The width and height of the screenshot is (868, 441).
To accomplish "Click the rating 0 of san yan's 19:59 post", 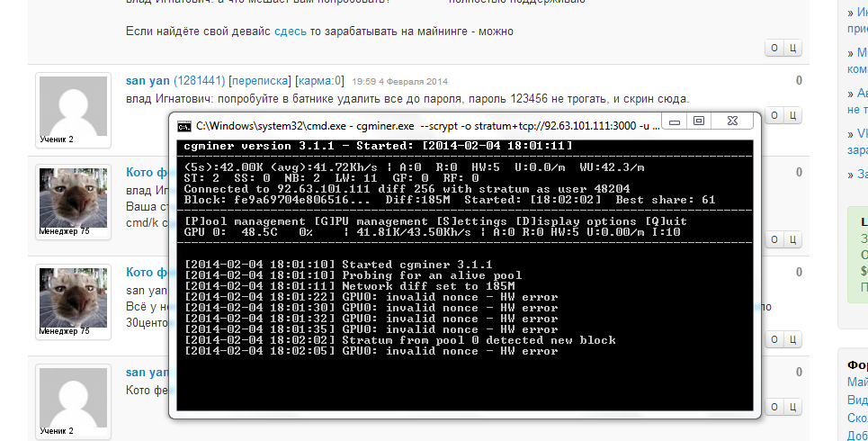I will click(799, 80).
